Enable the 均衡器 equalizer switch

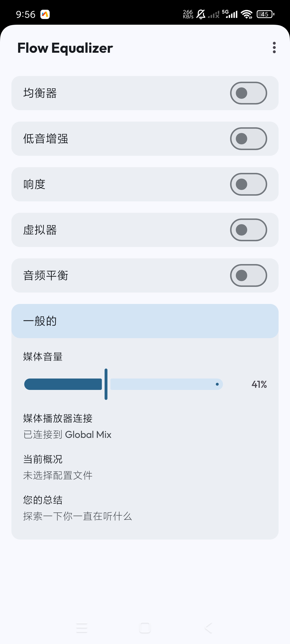pyautogui.click(x=248, y=93)
